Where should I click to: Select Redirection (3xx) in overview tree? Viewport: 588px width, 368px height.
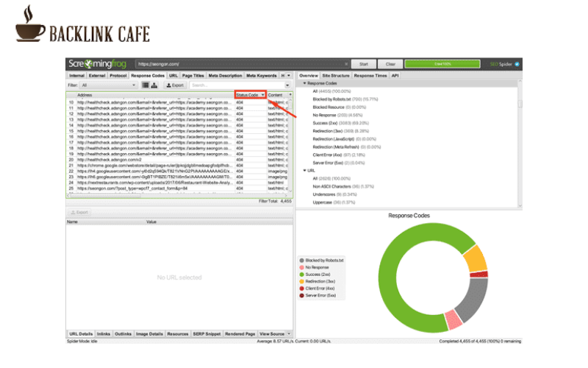click(x=340, y=131)
